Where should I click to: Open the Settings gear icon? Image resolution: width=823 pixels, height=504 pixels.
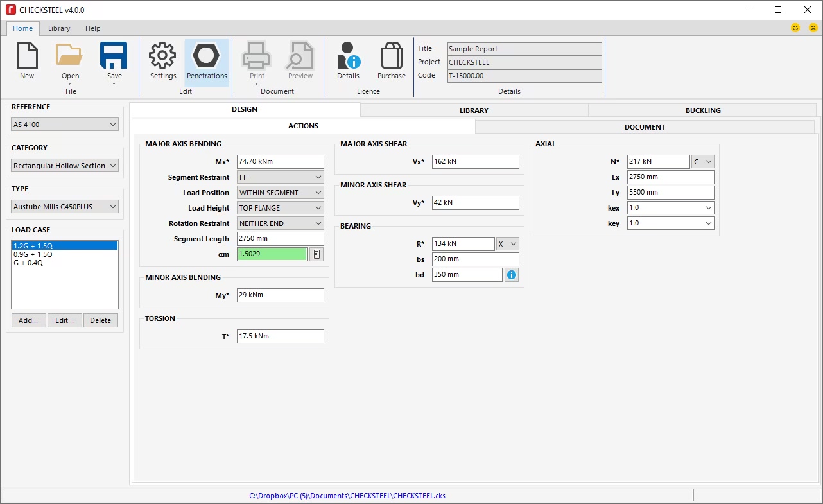pos(163,56)
